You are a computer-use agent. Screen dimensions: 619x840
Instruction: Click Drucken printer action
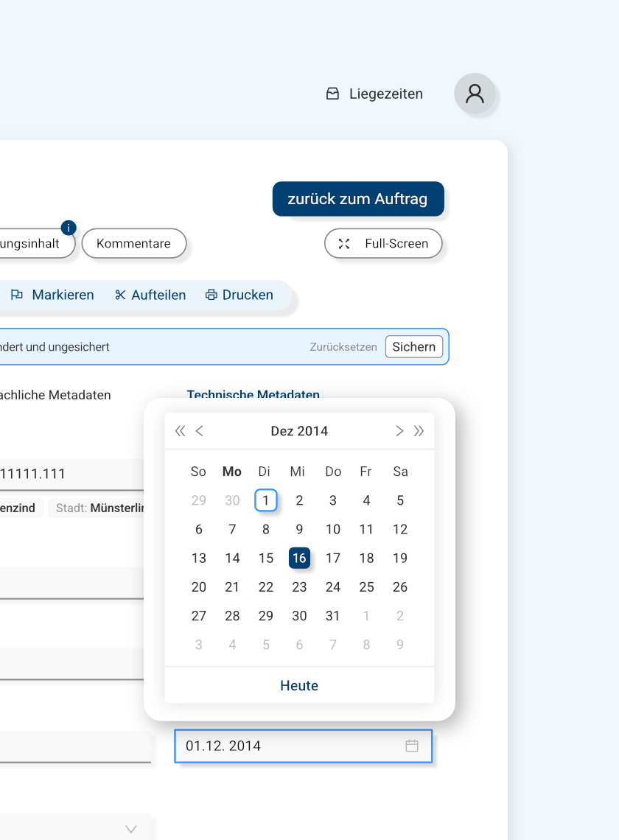coord(239,295)
